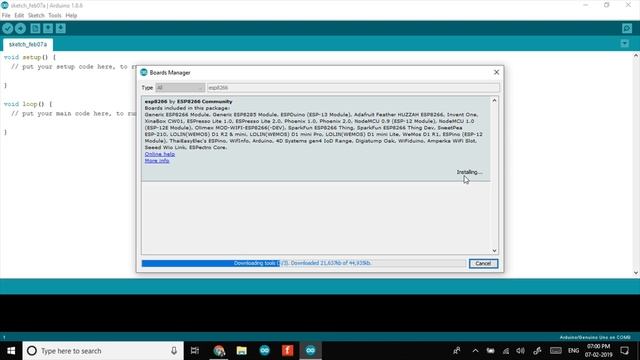Open the Online help link
The image size is (640, 360).
[x=160, y=154]
